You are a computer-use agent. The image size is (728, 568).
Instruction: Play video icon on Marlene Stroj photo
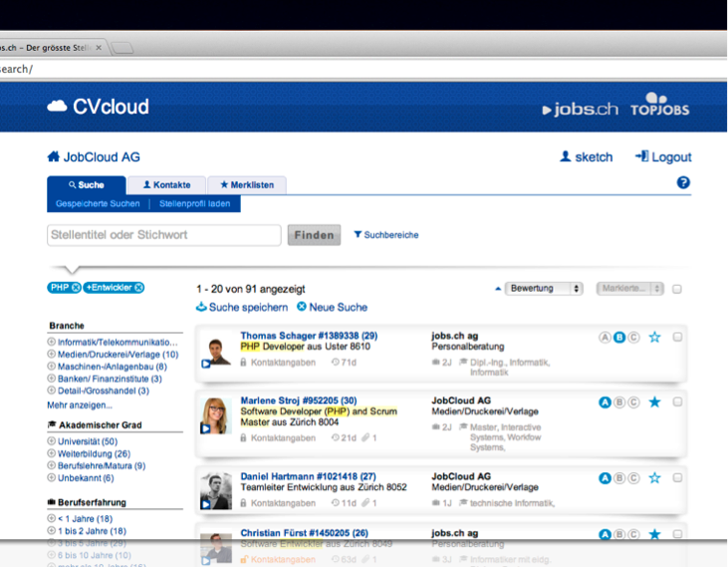pos(206,428)
